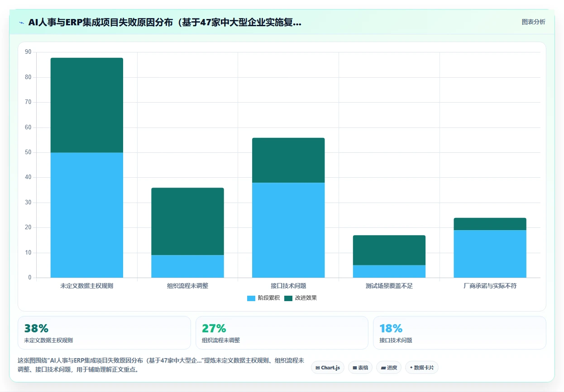Click the dark teal segment of 未定义数据主权规则 bar

87,105
